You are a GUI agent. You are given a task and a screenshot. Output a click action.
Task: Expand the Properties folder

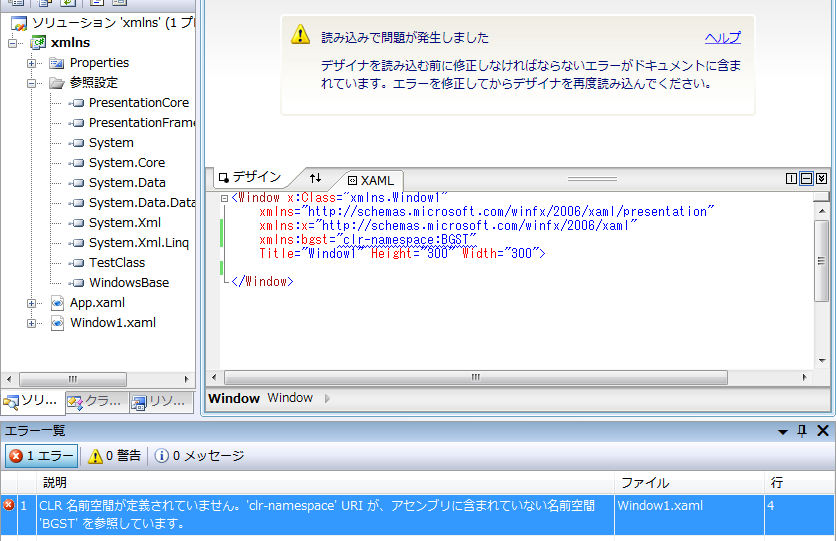[31, 63]
